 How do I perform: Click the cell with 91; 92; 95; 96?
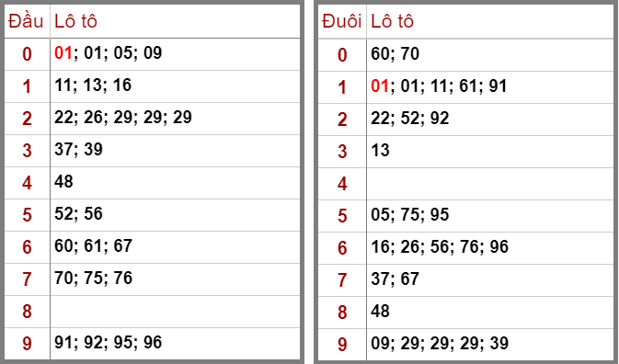[x=175, y=344]
